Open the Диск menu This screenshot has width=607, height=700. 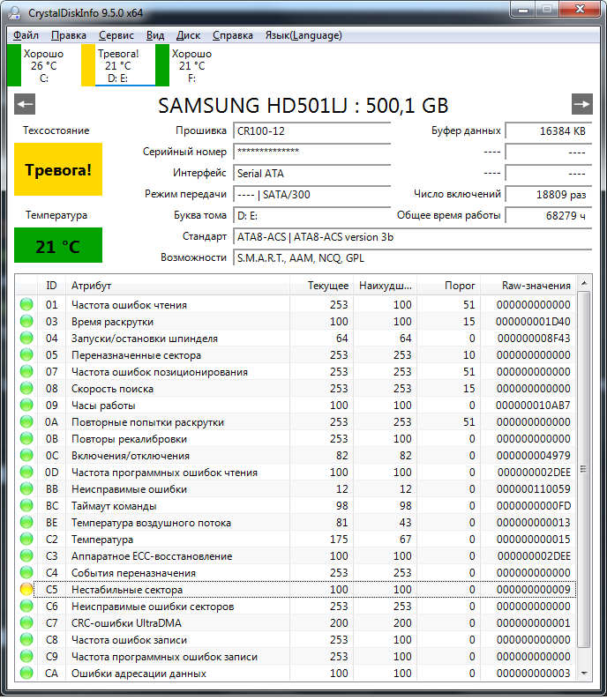(188, 35)
